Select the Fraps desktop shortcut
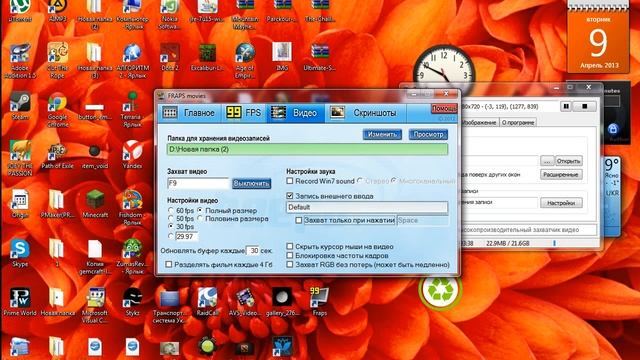 pos(320,302)
